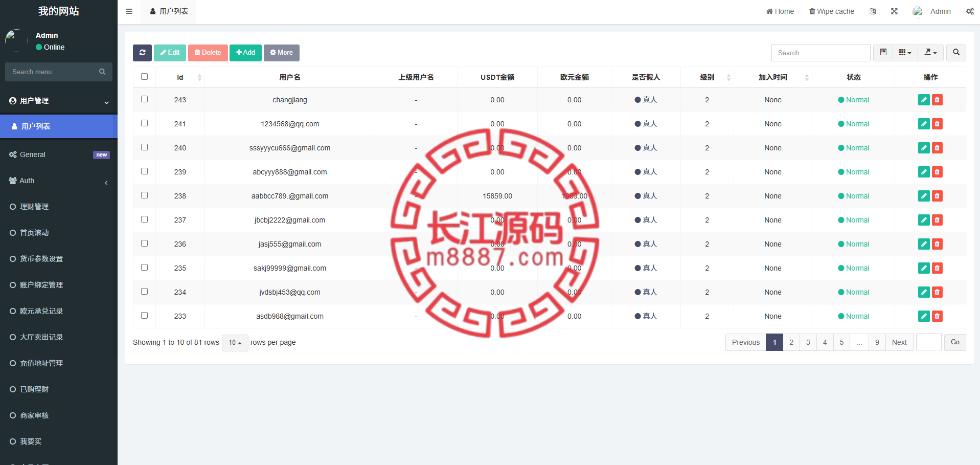Open the export data dropdown
Image resolution: width=980 pixels, height=465 pixels.
[930, 53]
